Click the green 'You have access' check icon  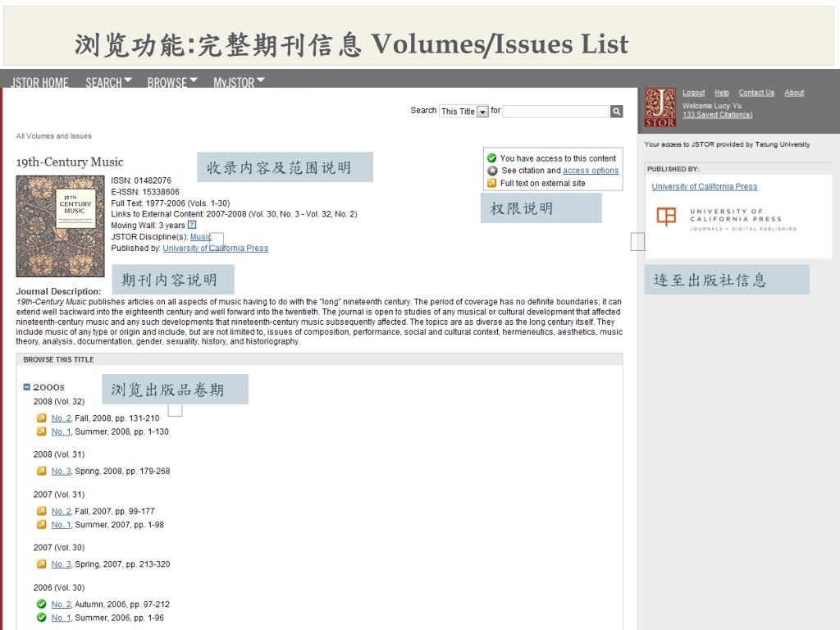[492, 158]
